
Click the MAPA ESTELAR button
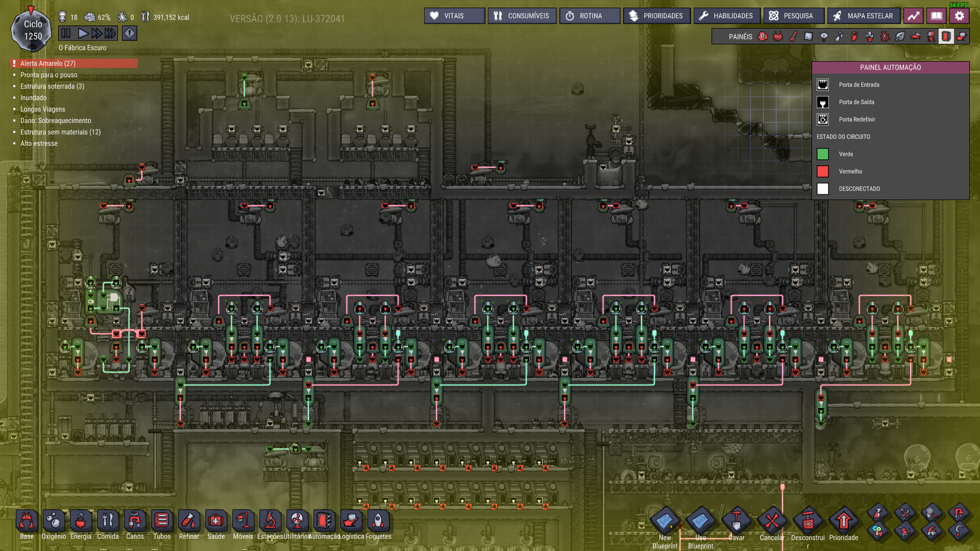(864, 16)
